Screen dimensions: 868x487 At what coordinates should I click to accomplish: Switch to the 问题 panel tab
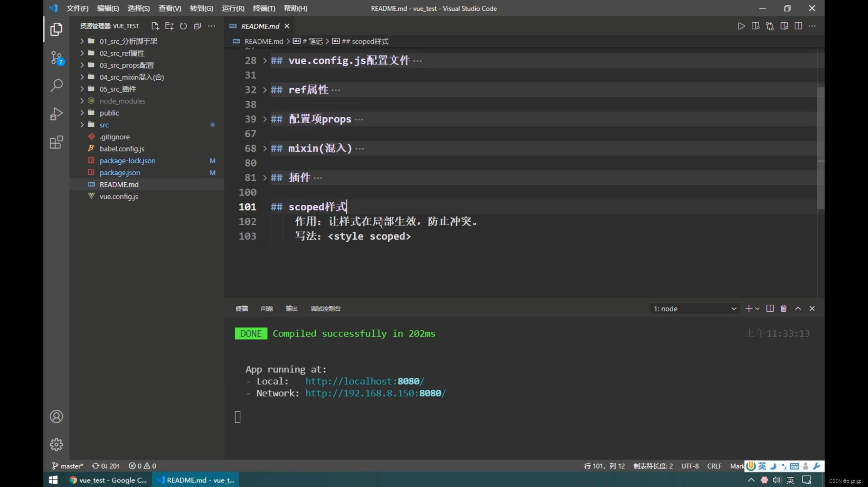(267, 308)
